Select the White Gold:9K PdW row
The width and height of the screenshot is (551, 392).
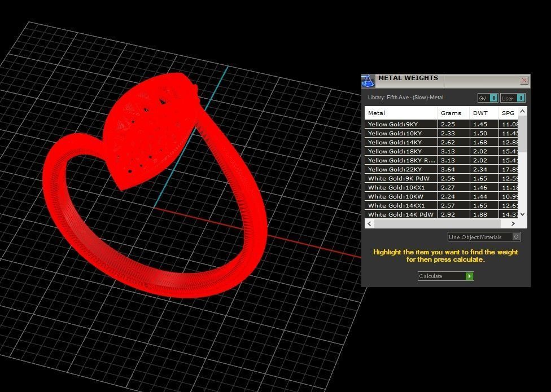click(441, 178)
